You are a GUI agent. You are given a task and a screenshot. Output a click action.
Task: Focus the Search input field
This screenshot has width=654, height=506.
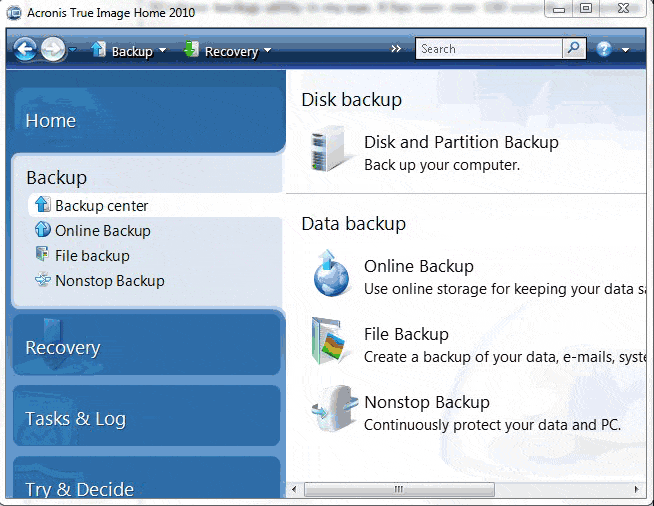click(489, 49)
